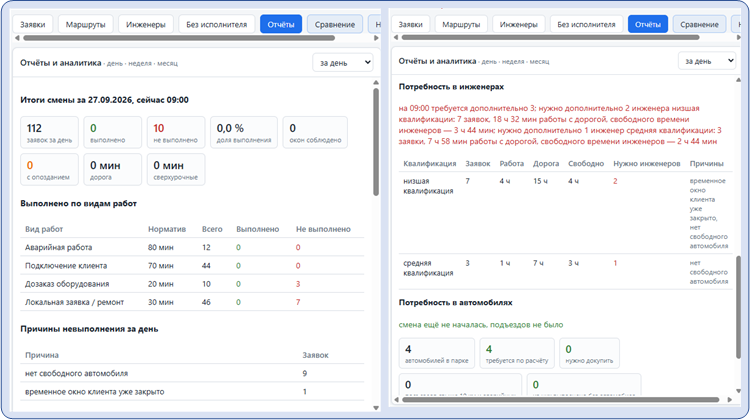Click the left panel vertical scrollbar thumb
Viewport: 751px width, 420px height.
click(376, 142)
